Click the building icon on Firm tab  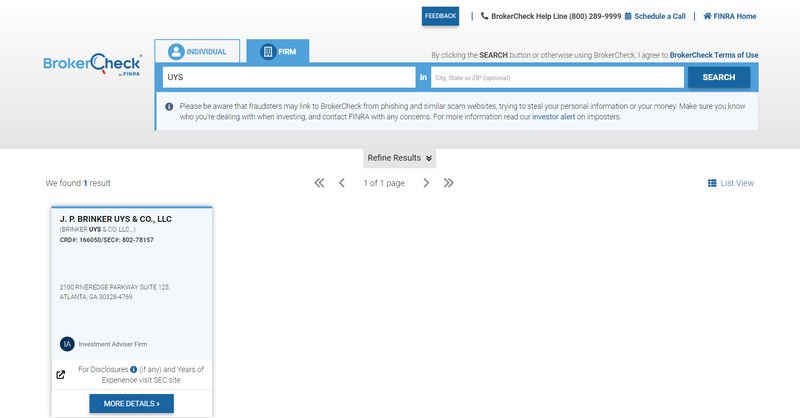[267, 52]
